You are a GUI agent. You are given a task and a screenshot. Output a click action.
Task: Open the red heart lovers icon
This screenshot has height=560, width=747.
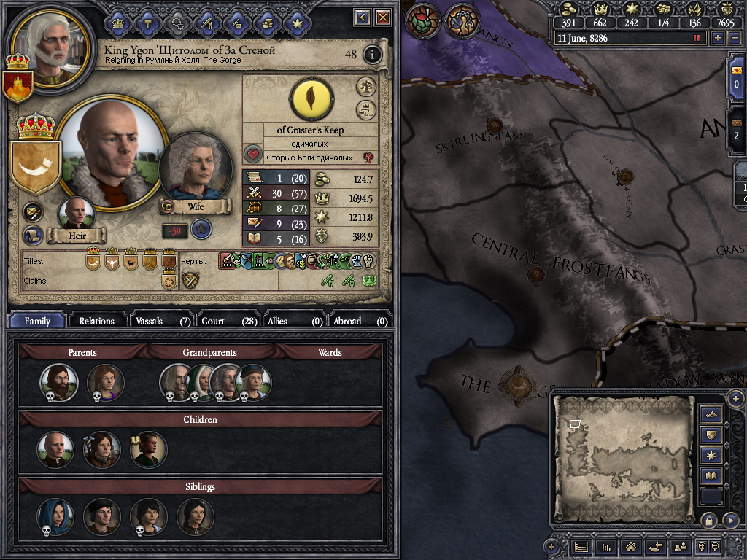click(253, 155)
